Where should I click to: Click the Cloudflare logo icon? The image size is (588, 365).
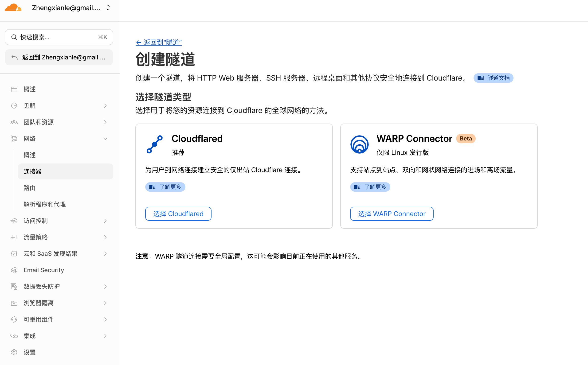click(13, 8)
